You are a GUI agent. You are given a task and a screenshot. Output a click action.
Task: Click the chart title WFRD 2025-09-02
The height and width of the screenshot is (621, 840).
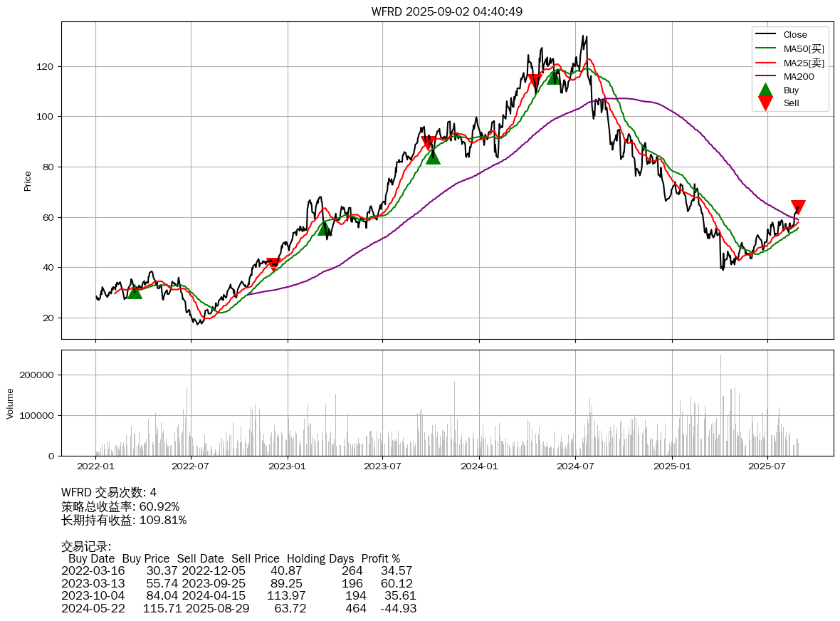click(447, 11)
